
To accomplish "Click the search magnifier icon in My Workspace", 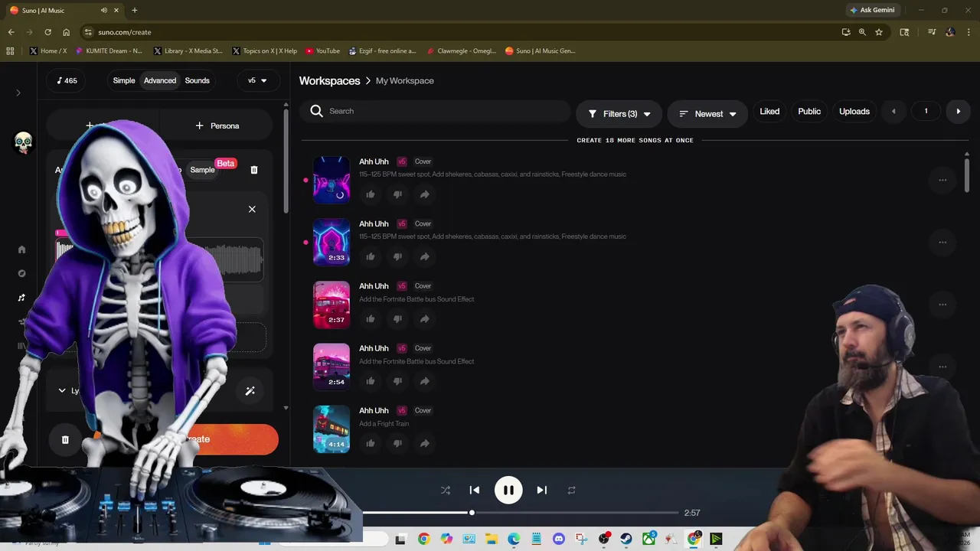I will tap(317, 111).
